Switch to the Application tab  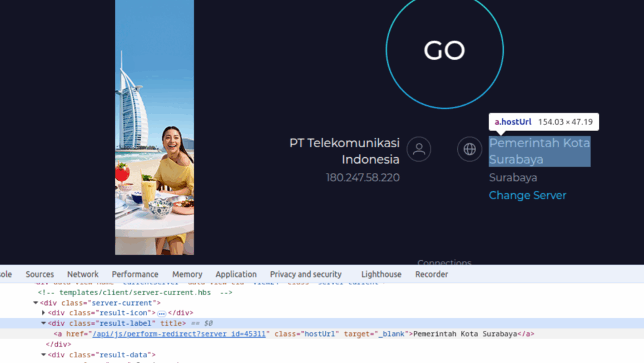tap(236, 274)
